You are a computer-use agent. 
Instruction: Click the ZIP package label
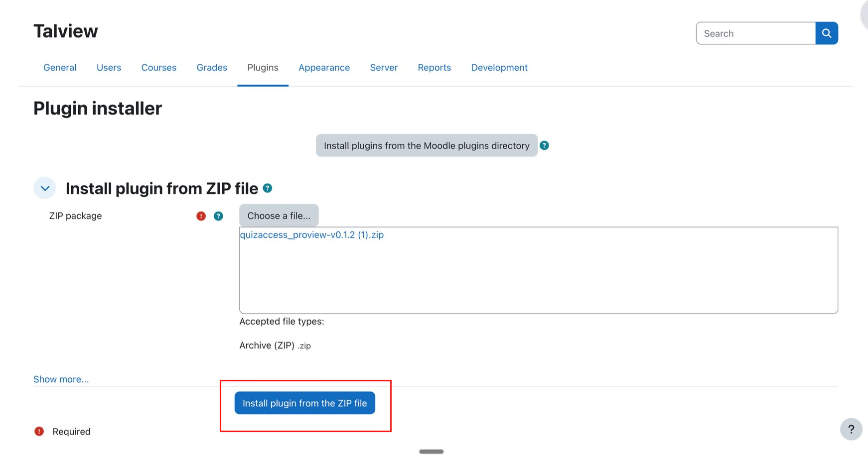(x=75, y=216)
